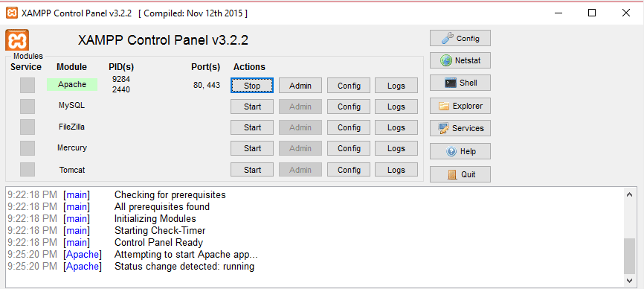
Task: Open Config menu for Apache
Action: tap(349, 86)
